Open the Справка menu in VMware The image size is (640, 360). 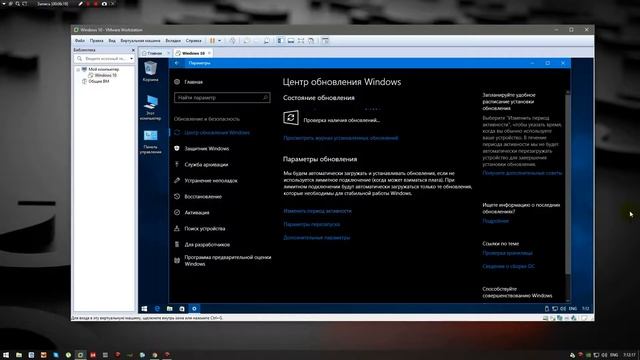pos(193,41)
